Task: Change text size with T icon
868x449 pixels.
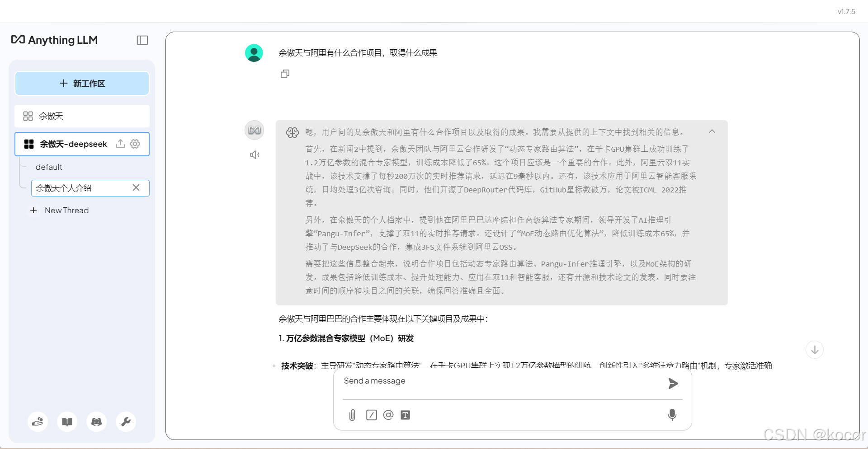Action: [x=406, y=415]
